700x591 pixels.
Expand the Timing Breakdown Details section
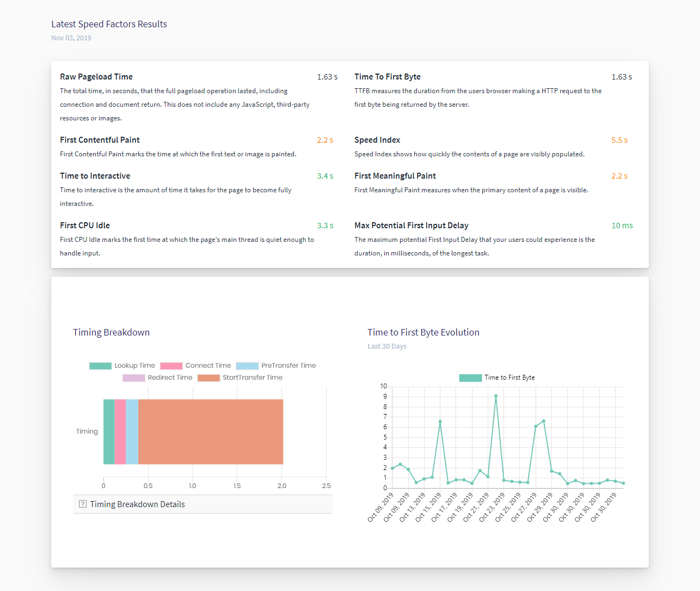(x=137, y=504)
